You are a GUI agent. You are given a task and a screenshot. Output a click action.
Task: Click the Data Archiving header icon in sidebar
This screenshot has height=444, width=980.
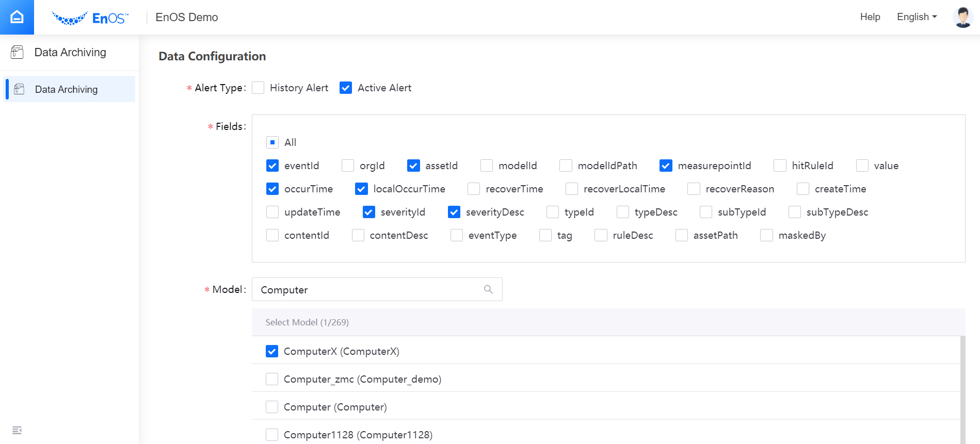point(17,52)
